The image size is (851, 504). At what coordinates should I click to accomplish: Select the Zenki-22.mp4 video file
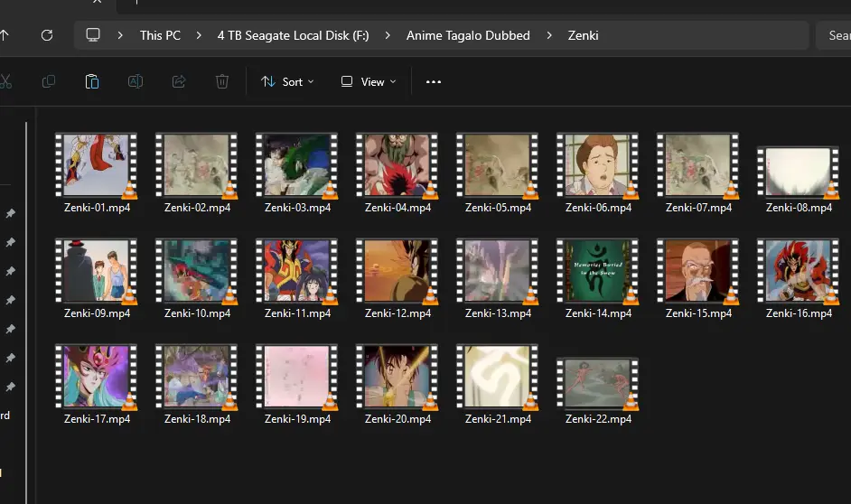point(598,390)
